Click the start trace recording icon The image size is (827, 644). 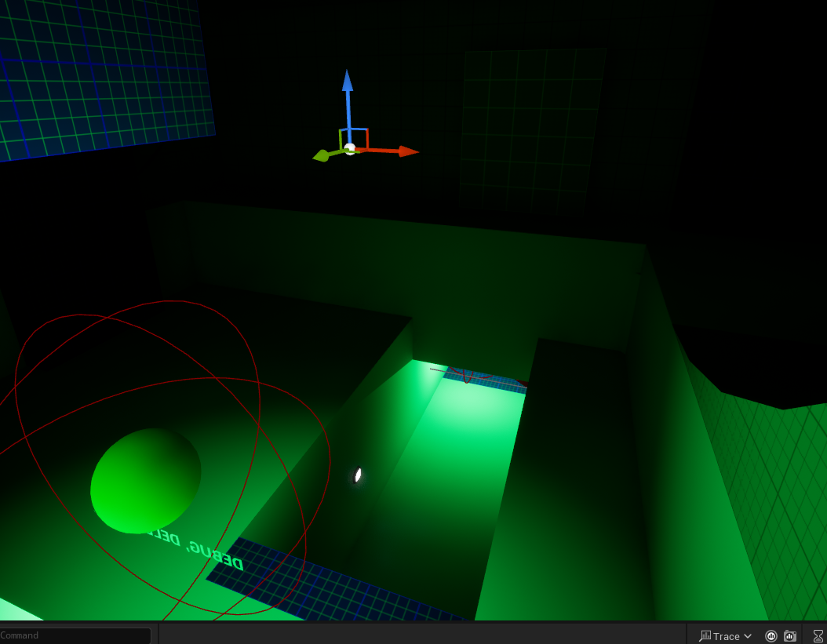tap(771, 636)
